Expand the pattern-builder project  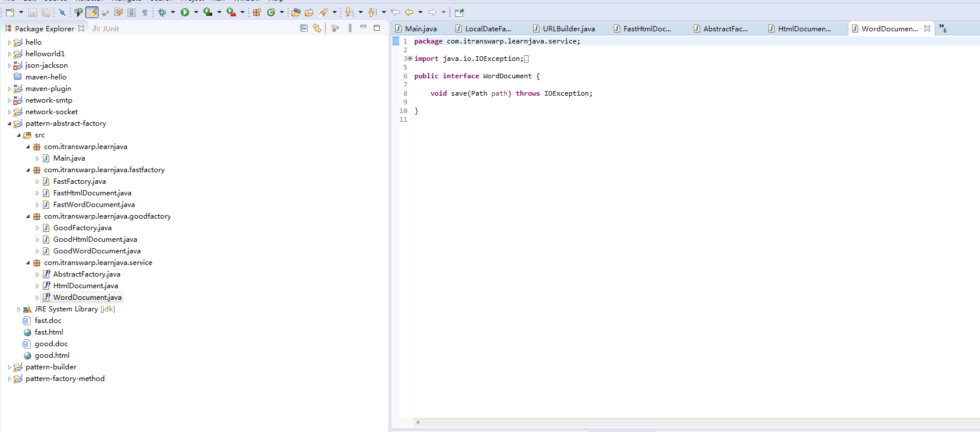tap(9, 367)
